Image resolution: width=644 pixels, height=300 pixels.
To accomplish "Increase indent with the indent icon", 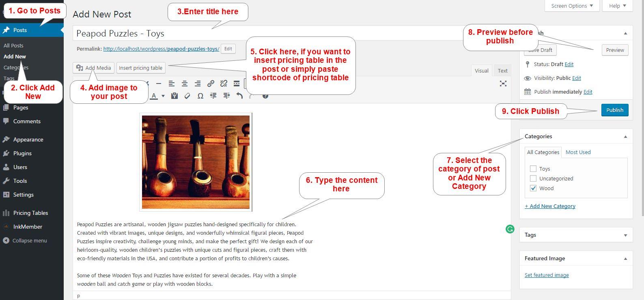I will pos(226,96).
